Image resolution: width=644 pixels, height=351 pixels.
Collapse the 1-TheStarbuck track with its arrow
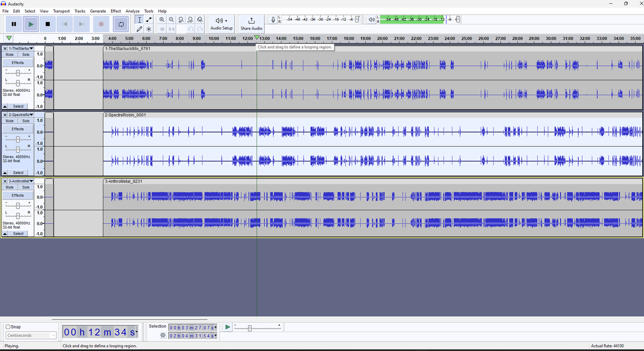5,106
